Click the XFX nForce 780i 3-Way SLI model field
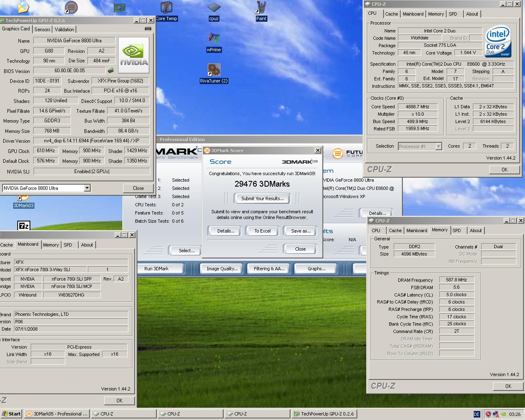 (51, 269)
